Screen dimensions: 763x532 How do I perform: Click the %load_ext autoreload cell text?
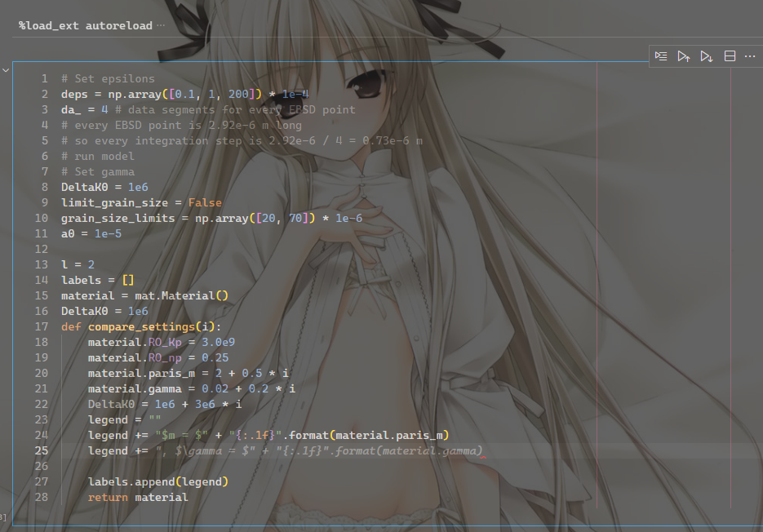[x=86, y=25]
